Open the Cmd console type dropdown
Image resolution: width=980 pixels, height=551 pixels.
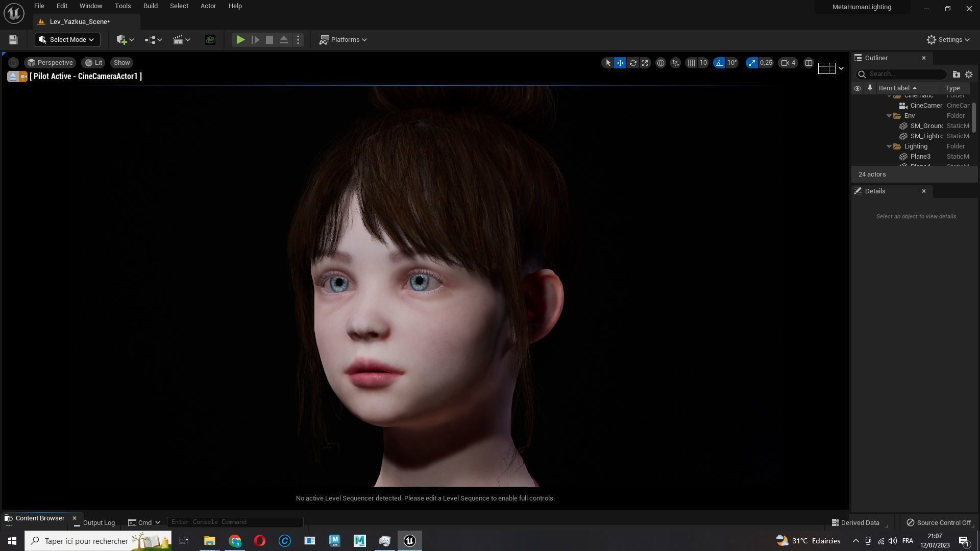click(x=144, y=522)
